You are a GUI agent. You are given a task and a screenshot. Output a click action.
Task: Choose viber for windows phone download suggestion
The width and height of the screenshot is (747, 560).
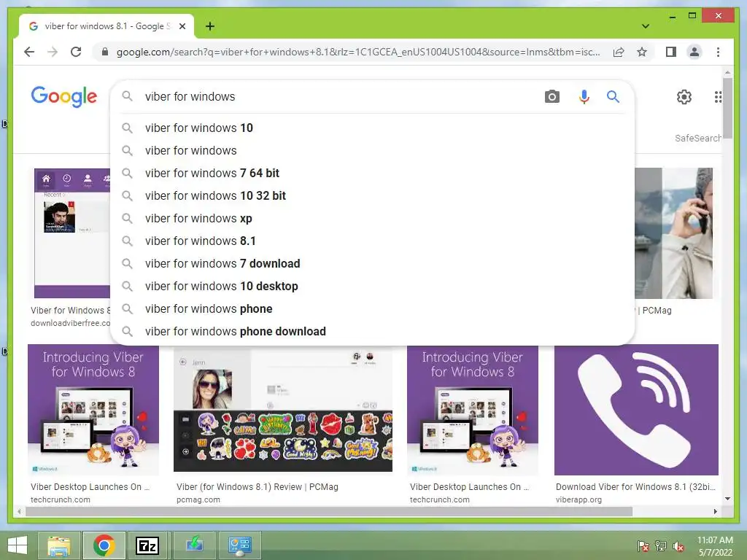pos(372,332)
